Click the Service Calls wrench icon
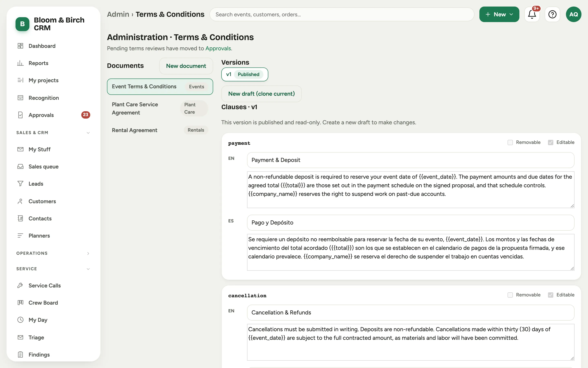Image resolution: width=588 pixels, height=368 pixels. click(x=20, y=285)
